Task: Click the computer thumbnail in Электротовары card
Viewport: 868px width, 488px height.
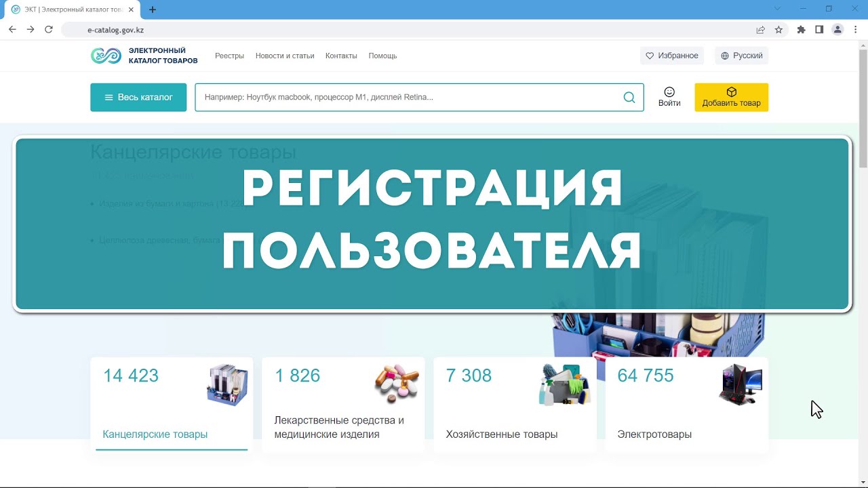Action: point(741,384)
